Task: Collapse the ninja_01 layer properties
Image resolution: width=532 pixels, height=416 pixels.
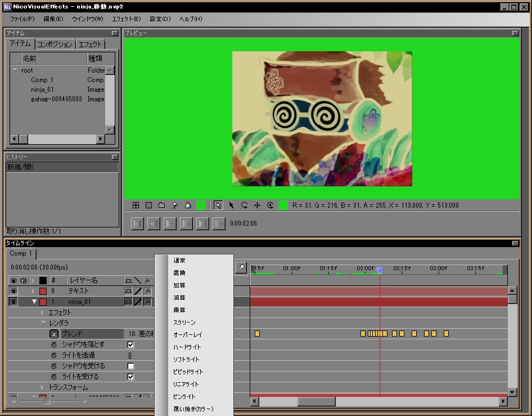Action: click(x=34, y=302)
